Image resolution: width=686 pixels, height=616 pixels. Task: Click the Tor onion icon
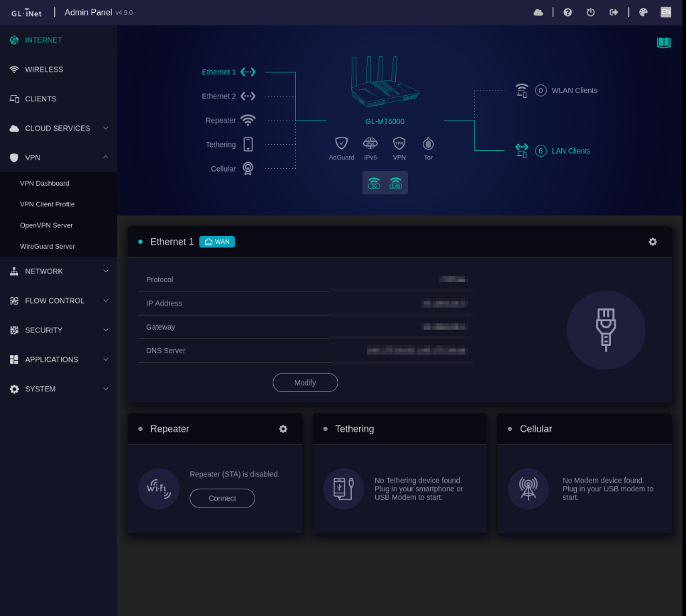pyautogui.click(x=428, y=143)
